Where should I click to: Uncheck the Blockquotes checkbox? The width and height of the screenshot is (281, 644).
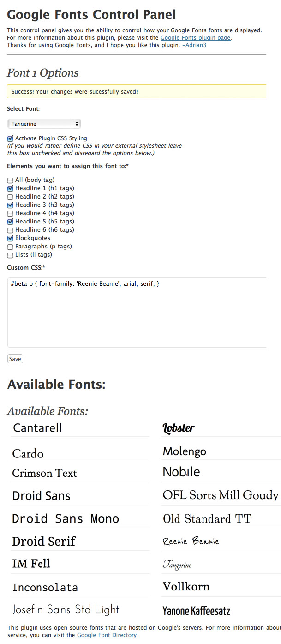point(10,238)
